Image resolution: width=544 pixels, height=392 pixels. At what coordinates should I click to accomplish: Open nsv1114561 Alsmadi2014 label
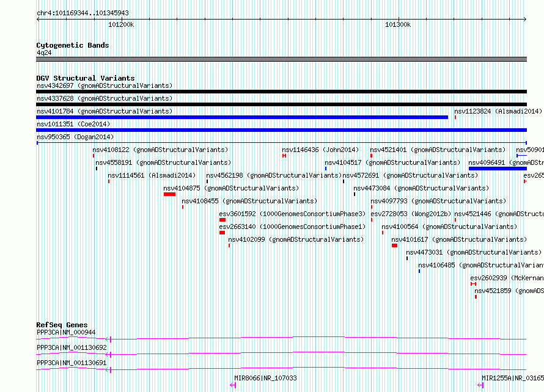pos(152,175)
